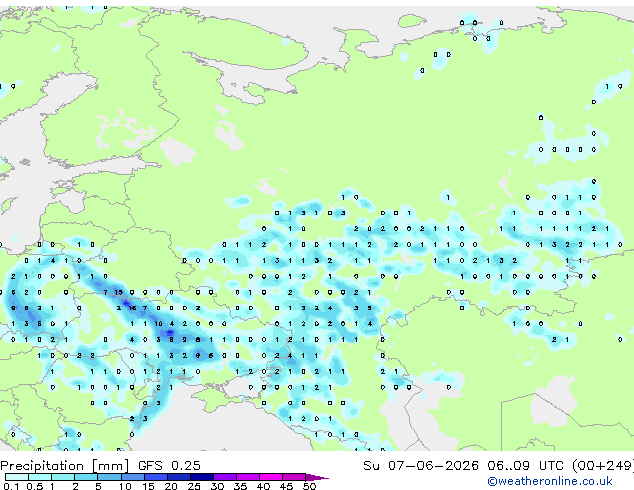Click the GFS 0.25 model label
The width and height of the screenshot is (634, 490).
(x=169, y=466)
